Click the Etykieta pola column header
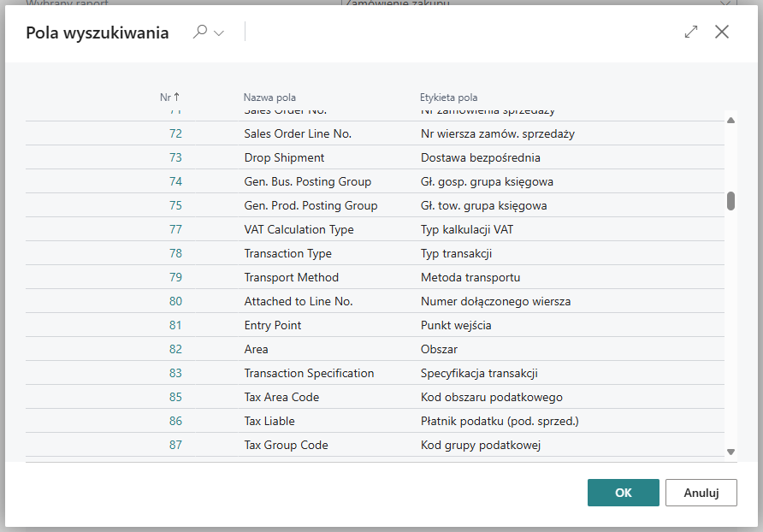Image resolution: width=763 pixels, height=532 pixels. point(449,98)
